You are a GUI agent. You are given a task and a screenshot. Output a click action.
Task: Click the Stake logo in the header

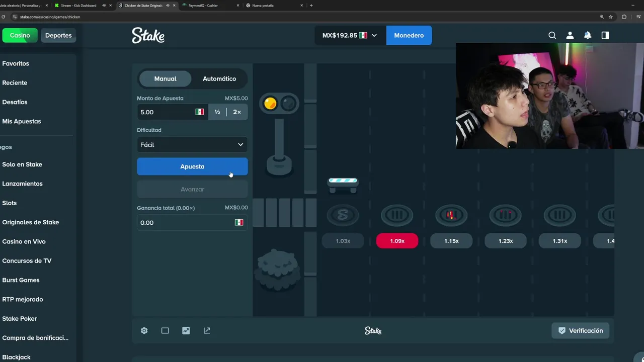[148, 35]
